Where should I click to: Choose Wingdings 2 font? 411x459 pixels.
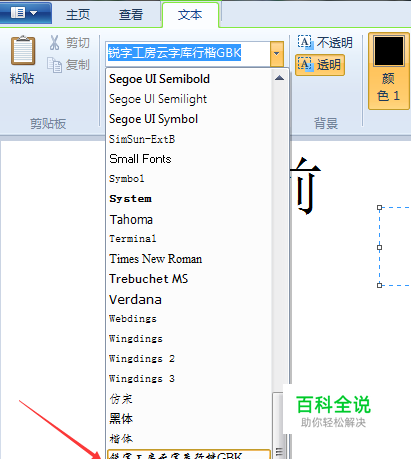pyautogui.click(x=189, y=359)
